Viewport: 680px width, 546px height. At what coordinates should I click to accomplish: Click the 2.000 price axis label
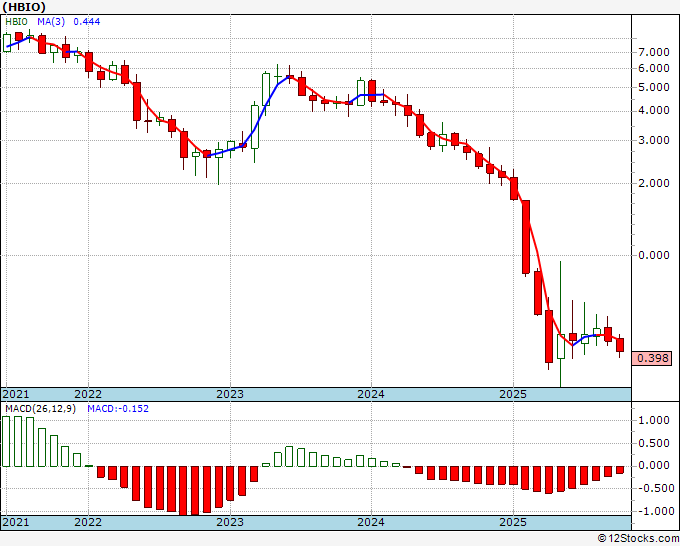654,183
